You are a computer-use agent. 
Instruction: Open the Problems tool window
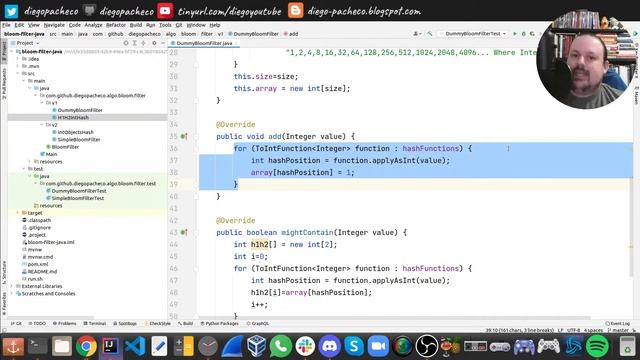pos(64,323)
